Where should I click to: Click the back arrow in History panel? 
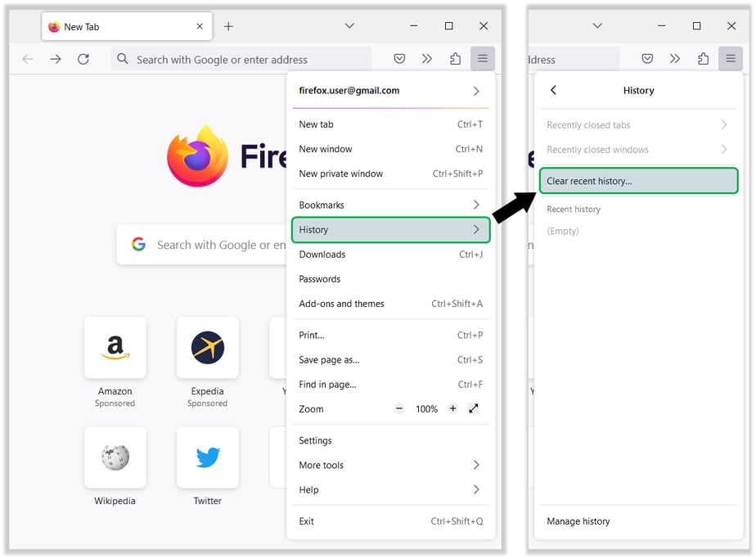554,90
